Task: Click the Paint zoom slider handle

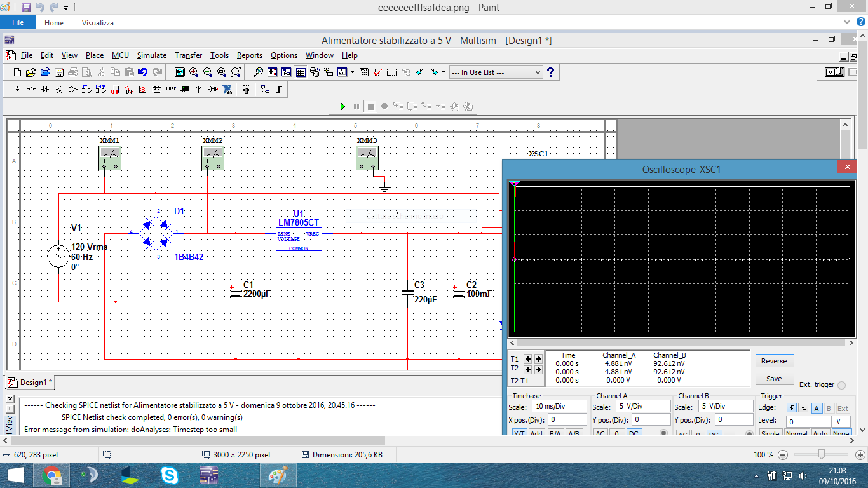Action: point(822,454)
